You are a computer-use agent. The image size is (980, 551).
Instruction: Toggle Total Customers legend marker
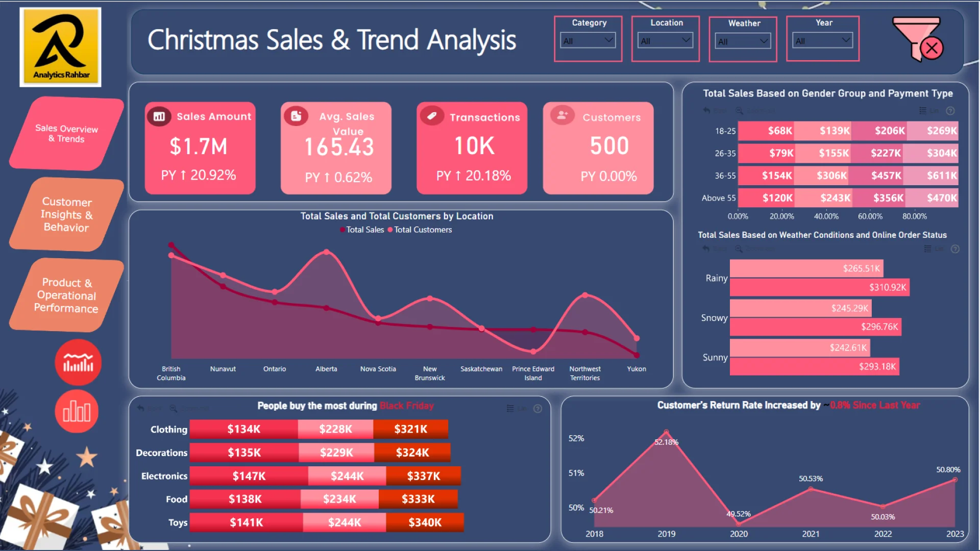click(390, 230)
